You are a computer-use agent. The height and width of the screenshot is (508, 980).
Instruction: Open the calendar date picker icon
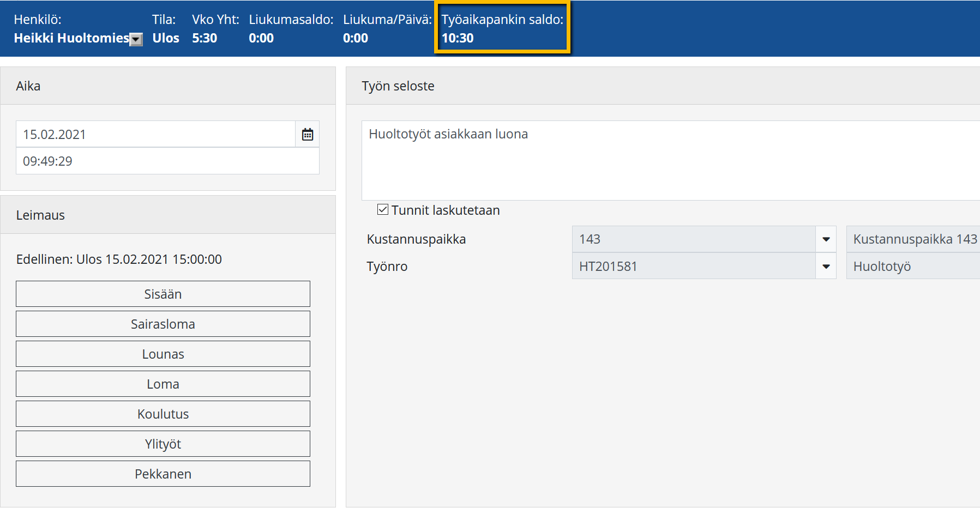pyautogui.click(x=308, y=135)
